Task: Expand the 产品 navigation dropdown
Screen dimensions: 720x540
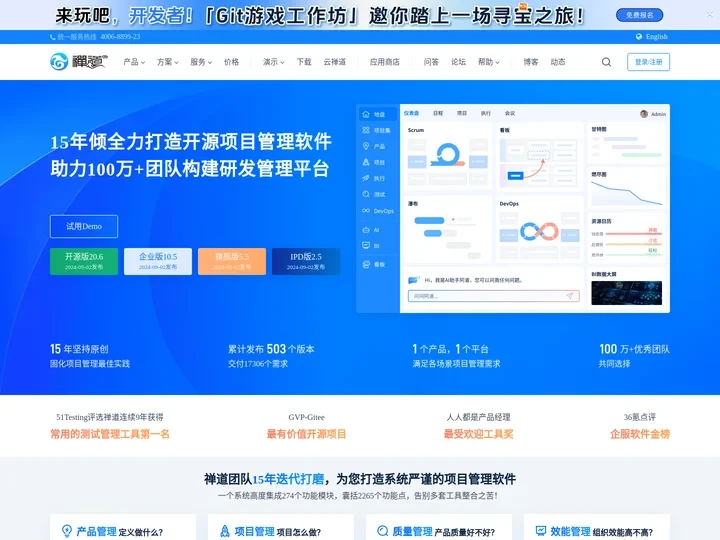Action: pos(134,62)
